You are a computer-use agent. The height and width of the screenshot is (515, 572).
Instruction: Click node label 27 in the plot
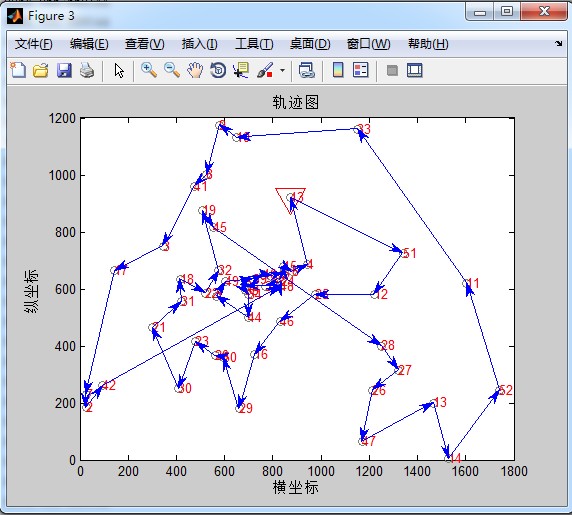[404, 370]
